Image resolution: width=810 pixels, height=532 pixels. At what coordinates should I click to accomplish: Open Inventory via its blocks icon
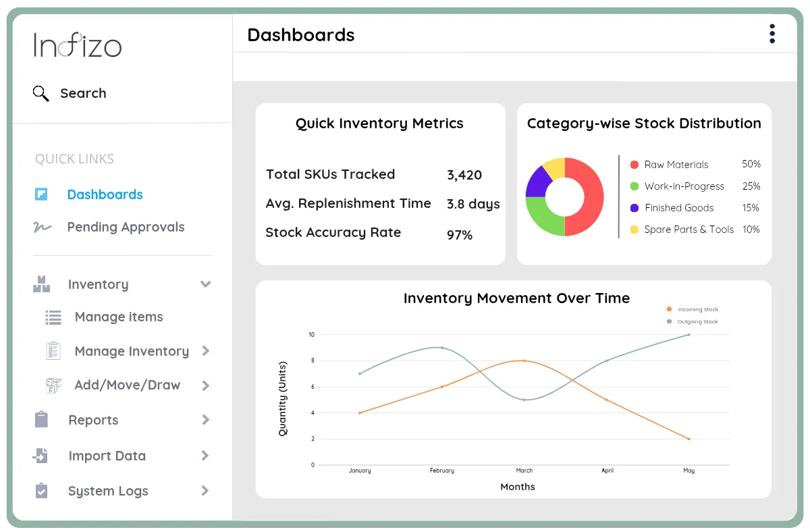(x=42, y=284)
